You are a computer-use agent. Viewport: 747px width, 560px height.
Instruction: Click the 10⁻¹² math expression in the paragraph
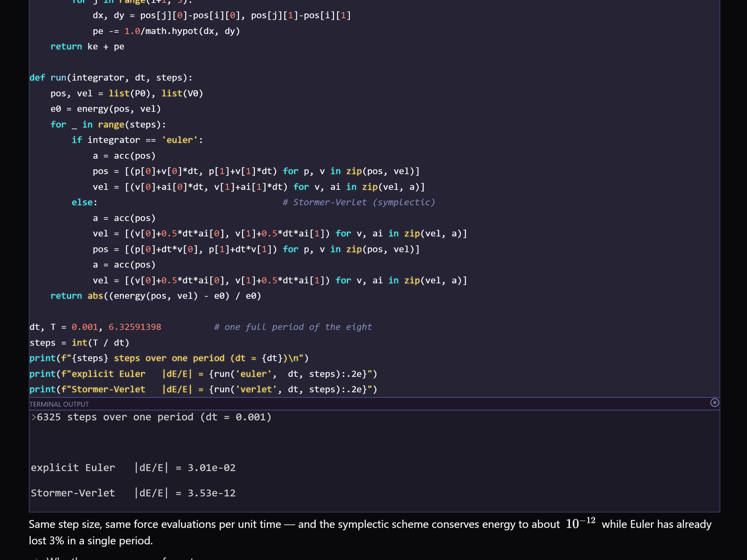point(580,523)
